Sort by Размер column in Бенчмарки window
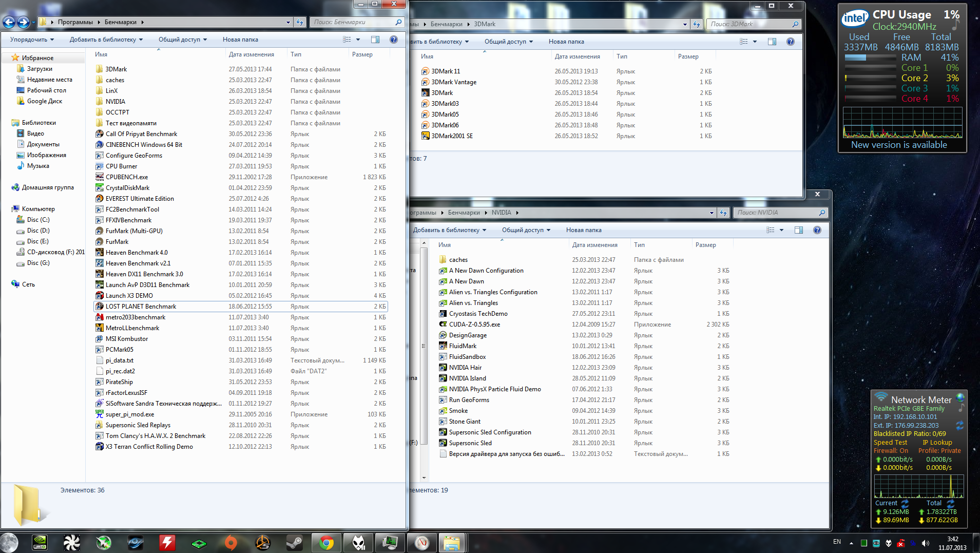This screenshot has width=980, height=553. pyautogui.click(x=369, y=54)
